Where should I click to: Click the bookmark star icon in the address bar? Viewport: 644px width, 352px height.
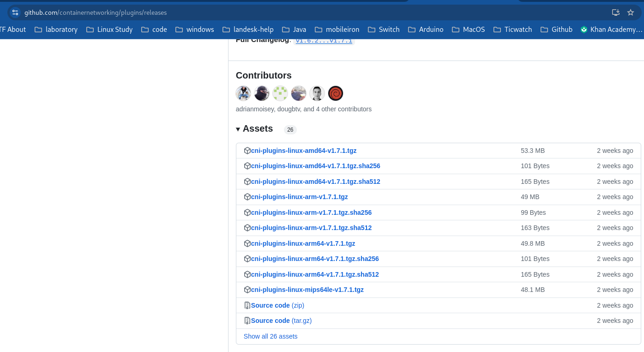631,12
